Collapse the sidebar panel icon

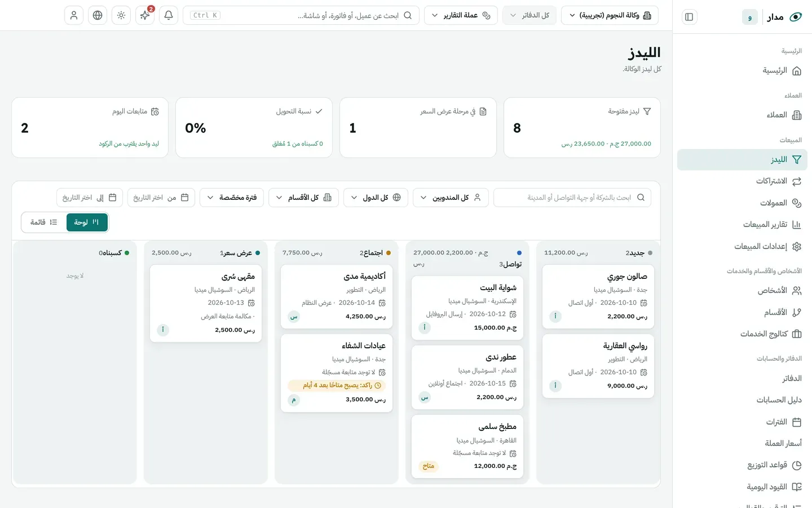tap(689, 17)
